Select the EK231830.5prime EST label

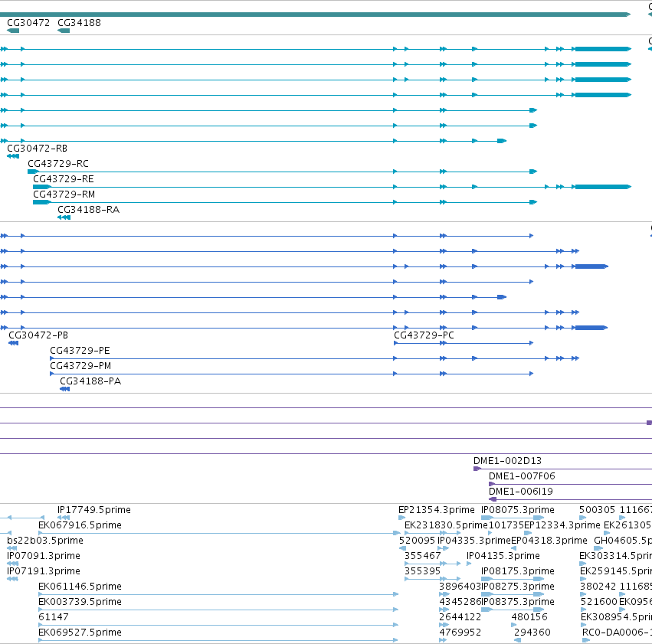446,525
